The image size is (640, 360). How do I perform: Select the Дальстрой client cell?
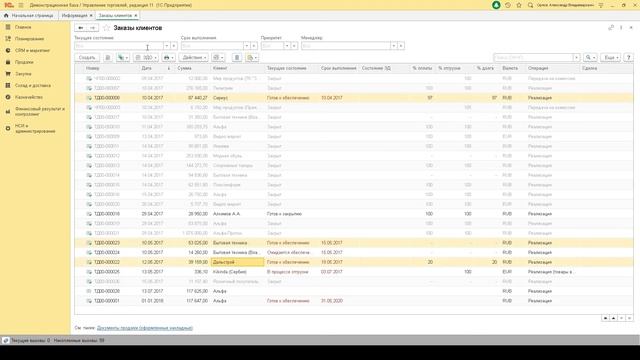[238, 262]
